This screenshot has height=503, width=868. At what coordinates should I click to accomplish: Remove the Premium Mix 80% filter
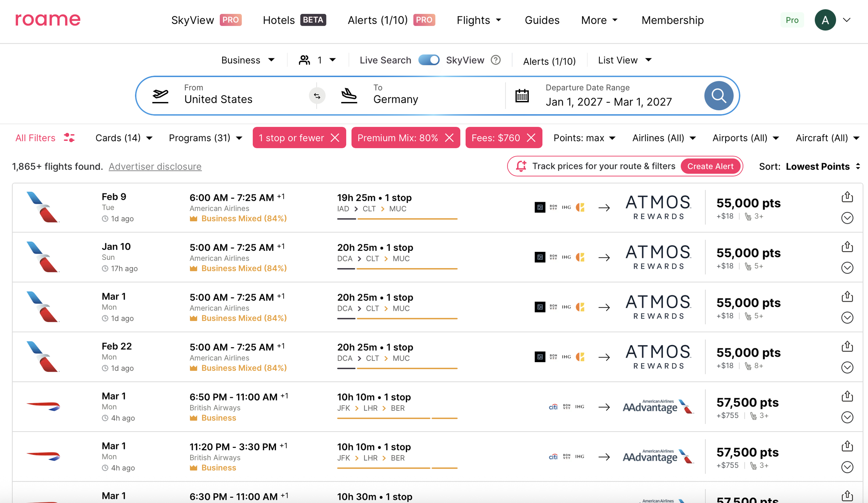[449, 138]
